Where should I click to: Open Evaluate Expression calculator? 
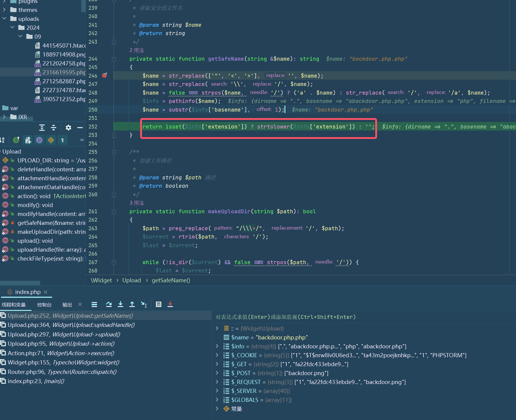pyautogui.click(x=159, y=304)
